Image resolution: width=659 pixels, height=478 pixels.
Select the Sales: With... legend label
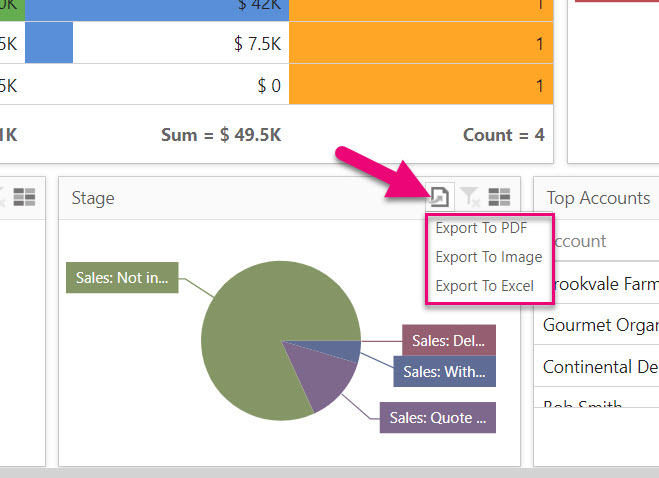(445, 371)
